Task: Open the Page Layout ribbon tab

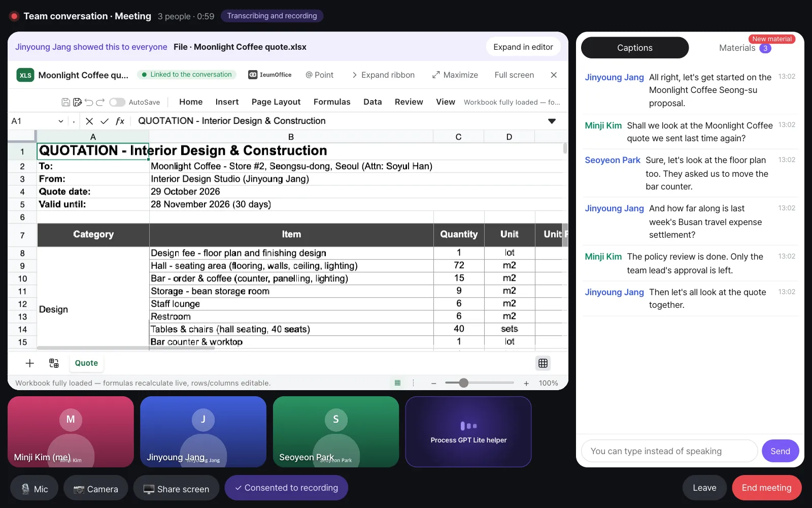Action: (x=276, y=102)
